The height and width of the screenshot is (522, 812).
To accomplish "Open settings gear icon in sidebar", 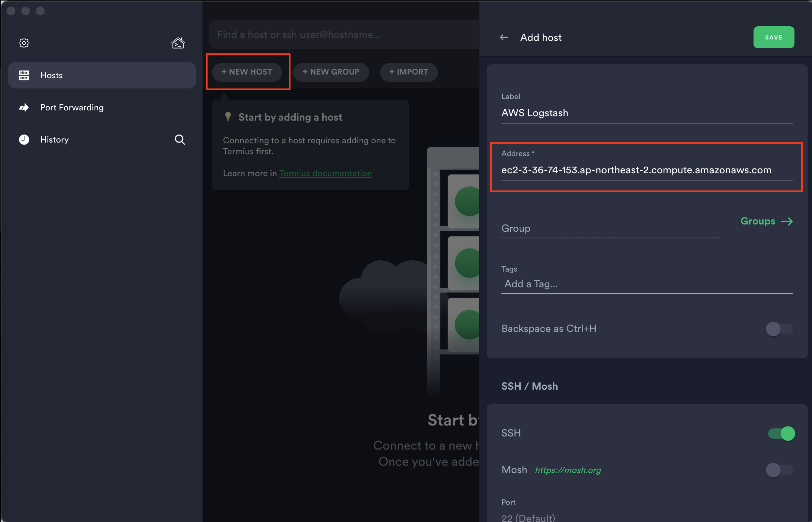I will click(x=24, y=43).
